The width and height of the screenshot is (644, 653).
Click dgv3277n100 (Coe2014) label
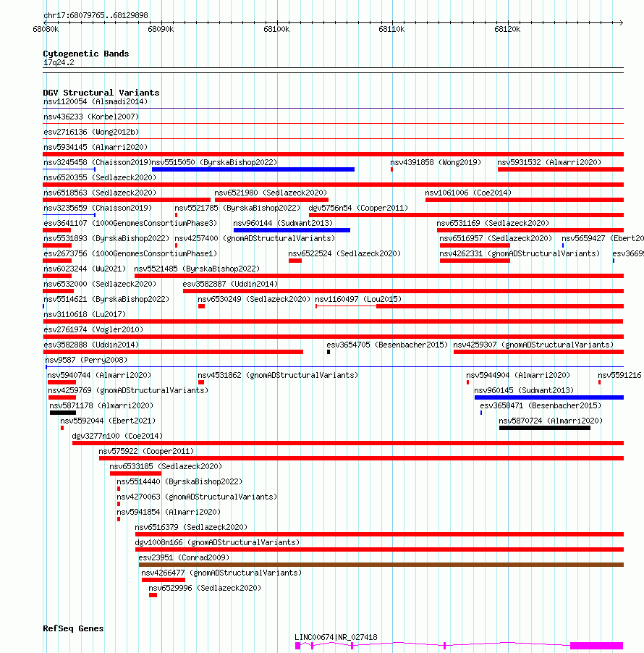(117, 436)
